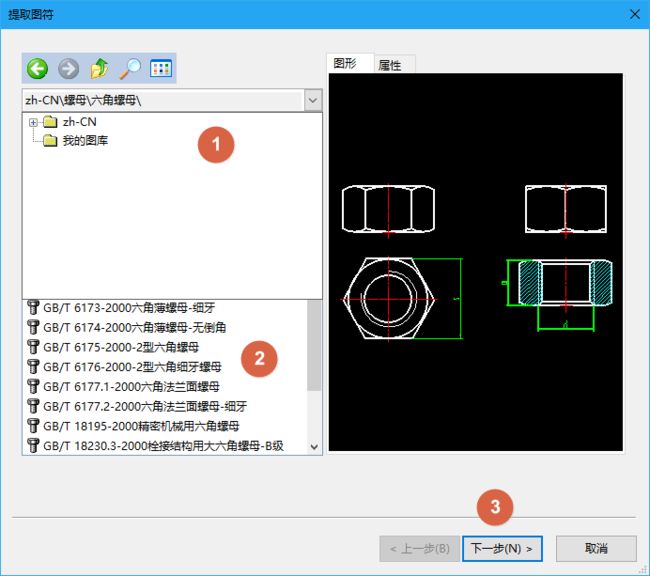Click bolt icon beside GB/T 6173-2000
This screenshot has width=650, height=576.
pos(33,307)
